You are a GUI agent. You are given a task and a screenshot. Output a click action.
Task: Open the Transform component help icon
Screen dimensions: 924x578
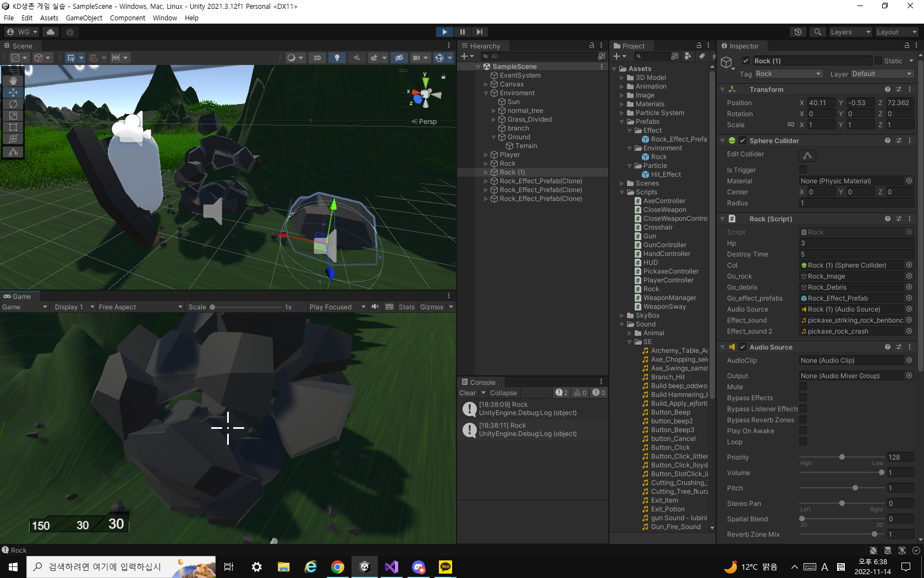tap(887, 89)
